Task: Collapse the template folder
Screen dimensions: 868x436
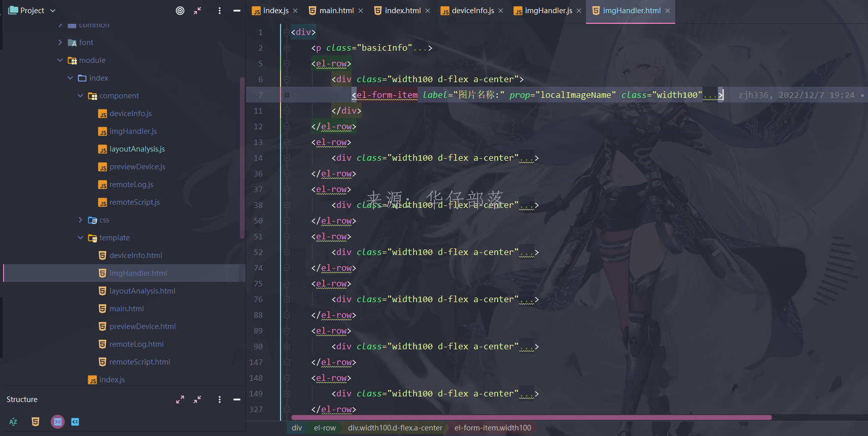Action: [81, 238]
